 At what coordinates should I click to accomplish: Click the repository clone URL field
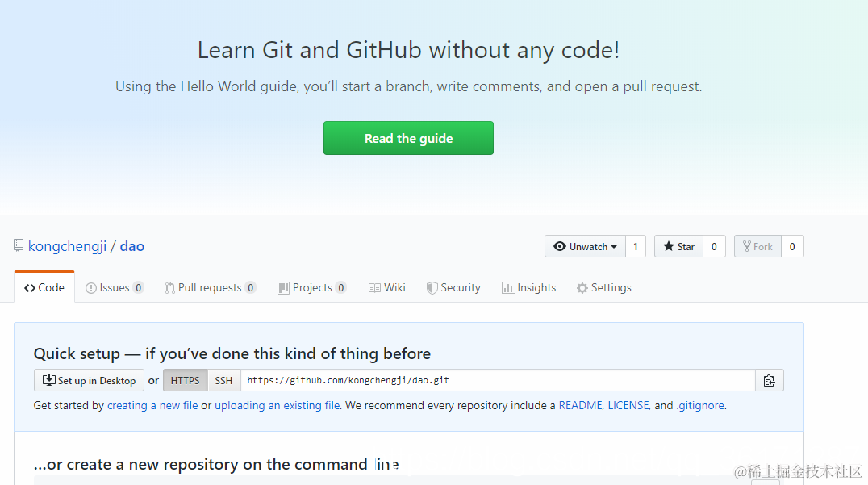point(498,380)
